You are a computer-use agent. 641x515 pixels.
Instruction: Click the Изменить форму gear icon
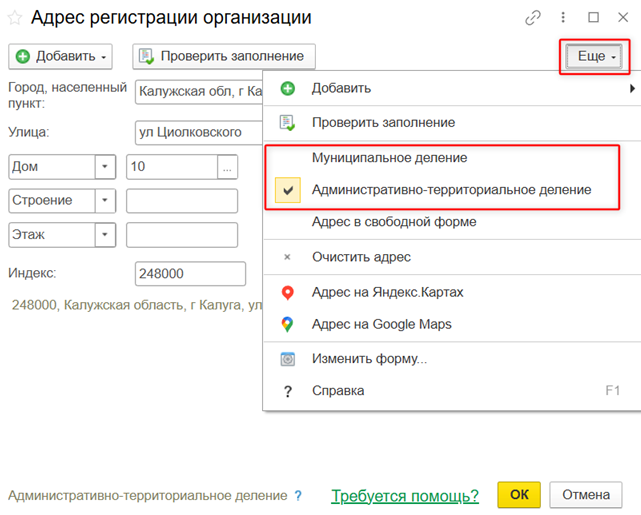click(287, 358)
